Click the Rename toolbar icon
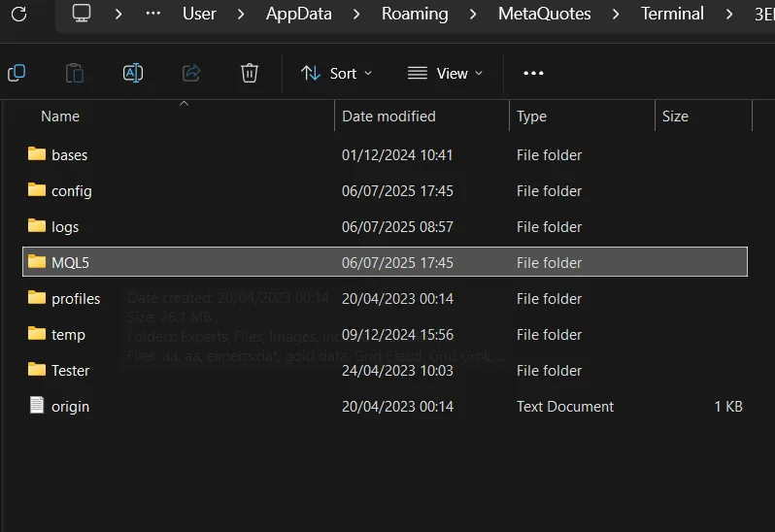The width and height of the screenshot is (775, 532). (x=133, y=73)
